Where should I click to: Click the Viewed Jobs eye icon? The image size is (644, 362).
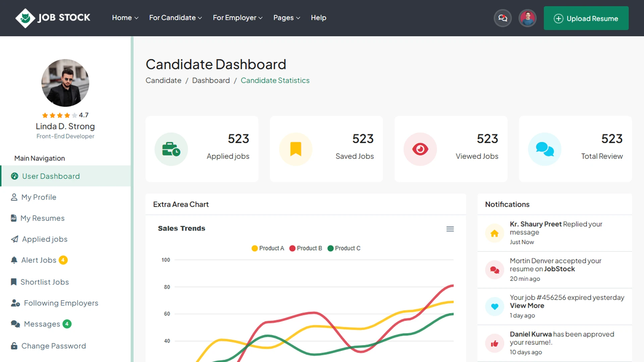point(420,149)
